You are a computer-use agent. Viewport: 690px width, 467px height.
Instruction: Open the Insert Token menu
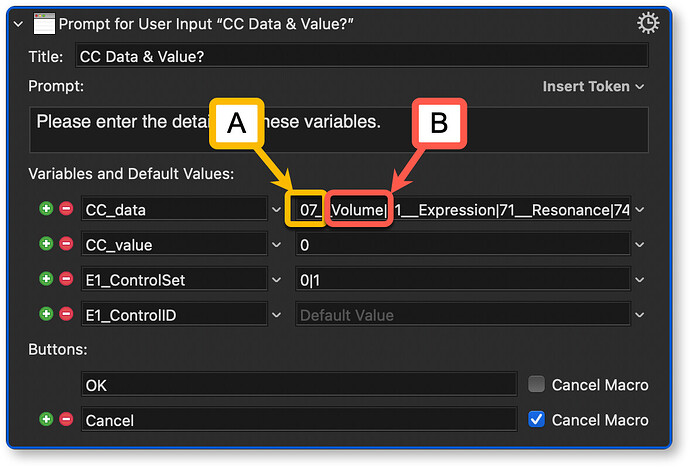click(592, 87)
